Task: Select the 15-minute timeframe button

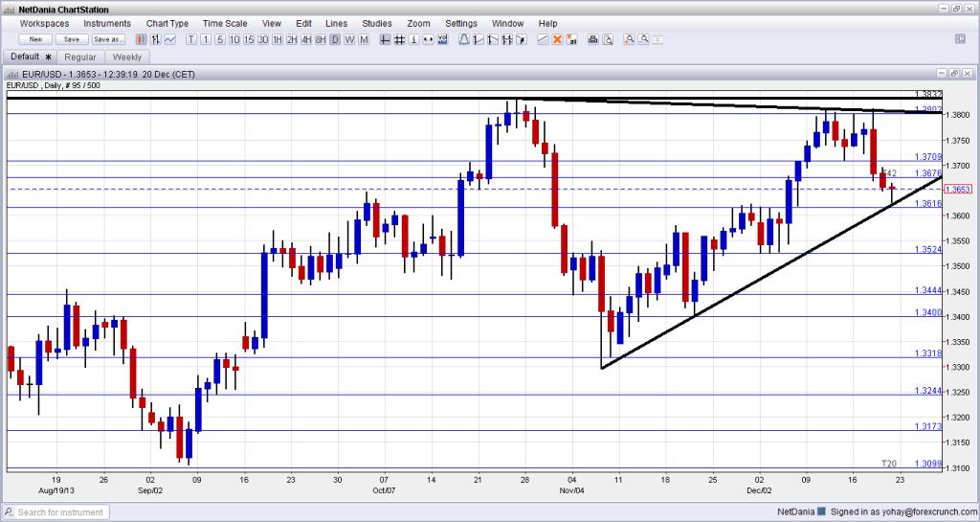Action: pyautogui.click(x=249, y=39)
